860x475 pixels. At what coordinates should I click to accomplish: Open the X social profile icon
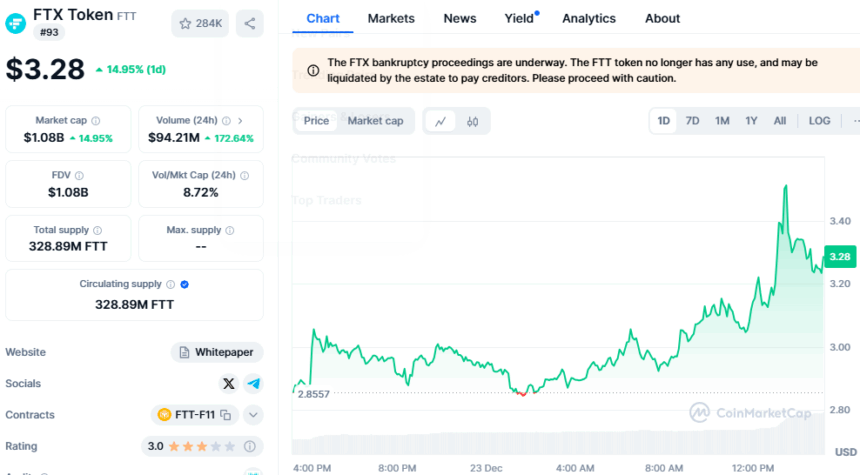[229, 383]
